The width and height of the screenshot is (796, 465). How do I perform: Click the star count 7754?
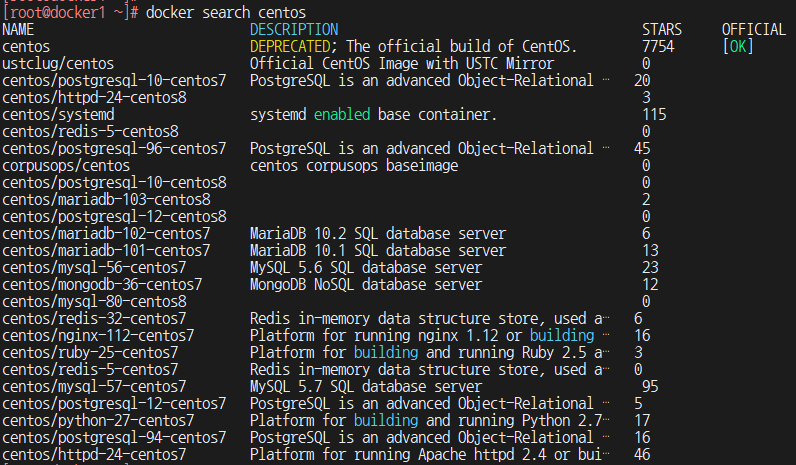coord(658,47)
